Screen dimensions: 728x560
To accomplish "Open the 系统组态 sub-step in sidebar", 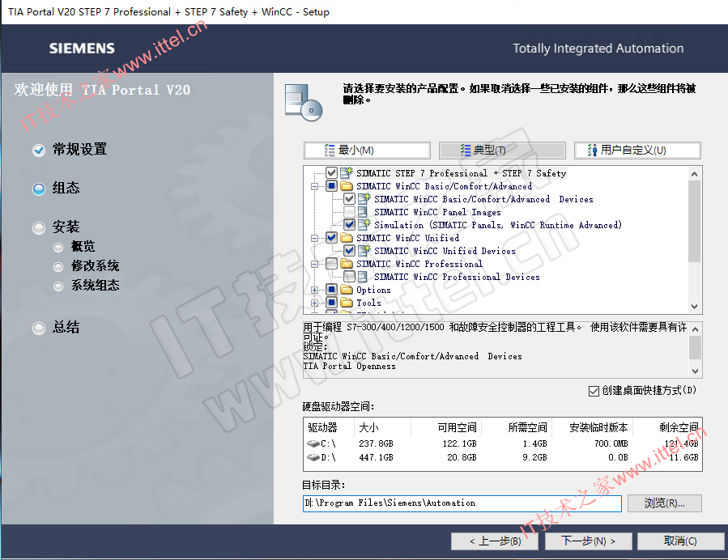I will [x=87, y=286].
